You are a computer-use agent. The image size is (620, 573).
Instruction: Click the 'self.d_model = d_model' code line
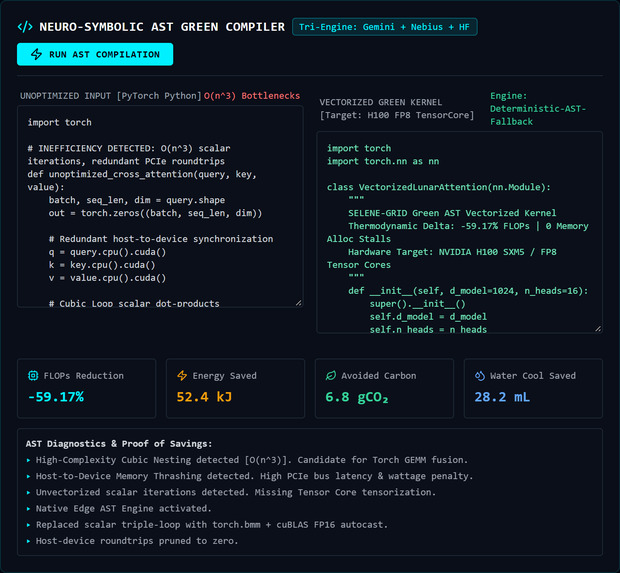click(428, 317)
